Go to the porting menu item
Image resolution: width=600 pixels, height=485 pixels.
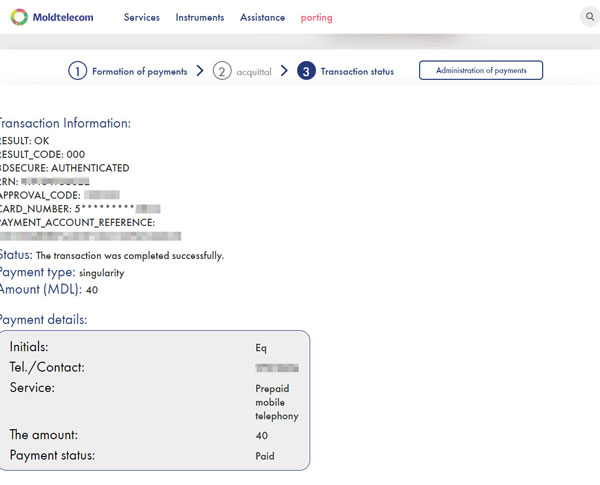pos(317,18)
